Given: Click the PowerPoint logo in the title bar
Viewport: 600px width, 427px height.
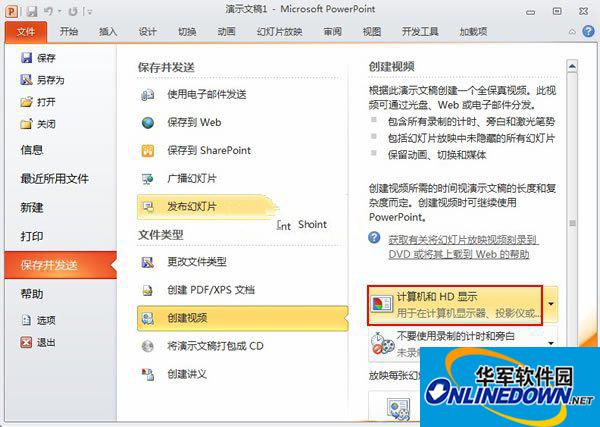Looking at the screenshot, I should coord(12,11).
